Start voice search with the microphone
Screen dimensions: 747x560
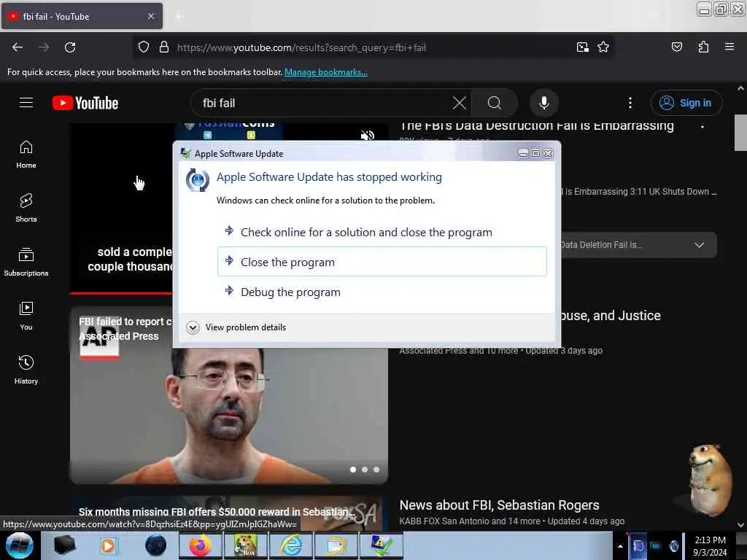click(544, 103)
